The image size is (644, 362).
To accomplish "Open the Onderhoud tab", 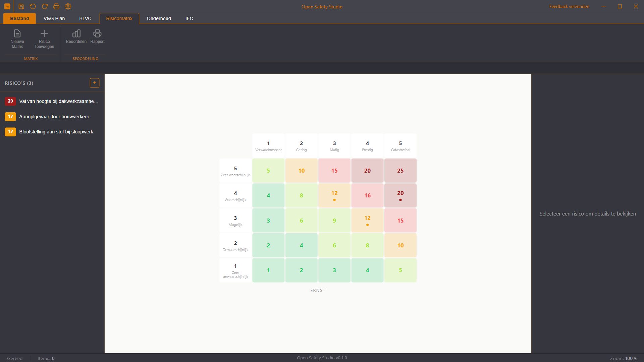I will [159, 18].
